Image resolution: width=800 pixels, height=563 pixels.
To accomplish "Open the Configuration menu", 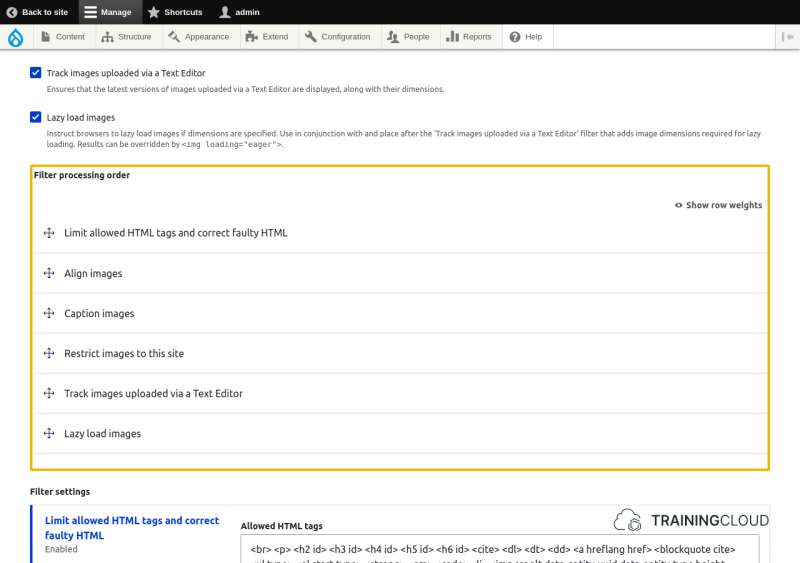I will [x=340, y=37].
